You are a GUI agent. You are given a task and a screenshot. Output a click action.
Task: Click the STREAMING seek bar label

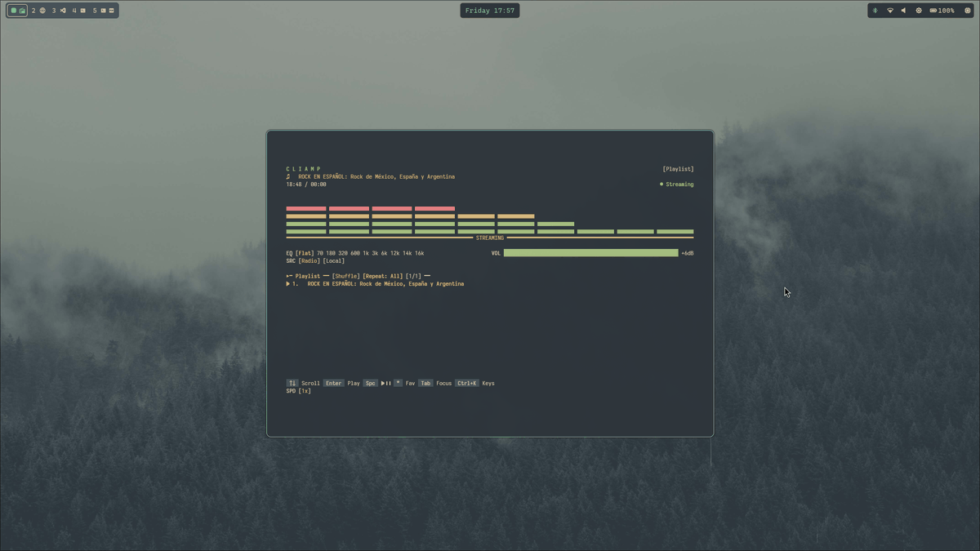(x=490, y=238)
